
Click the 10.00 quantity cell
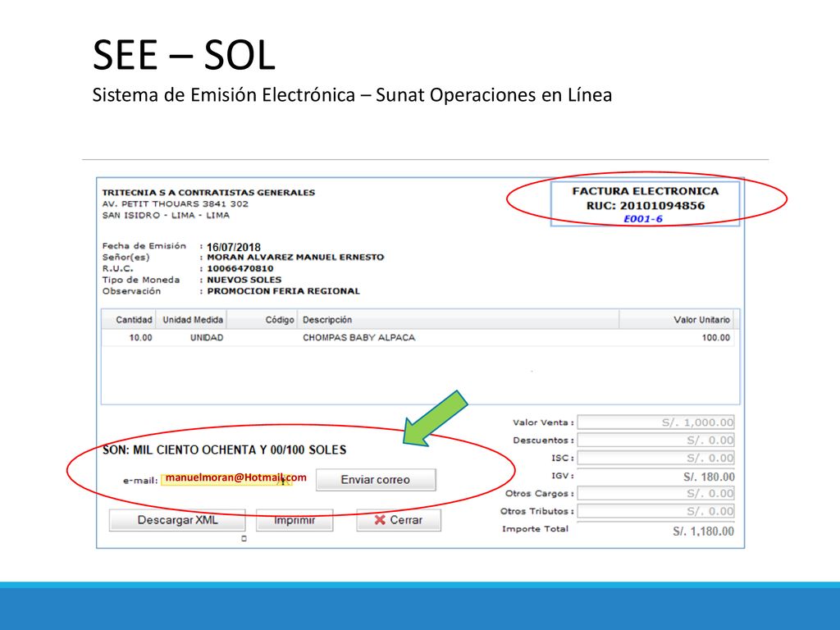tap(140, 337)
